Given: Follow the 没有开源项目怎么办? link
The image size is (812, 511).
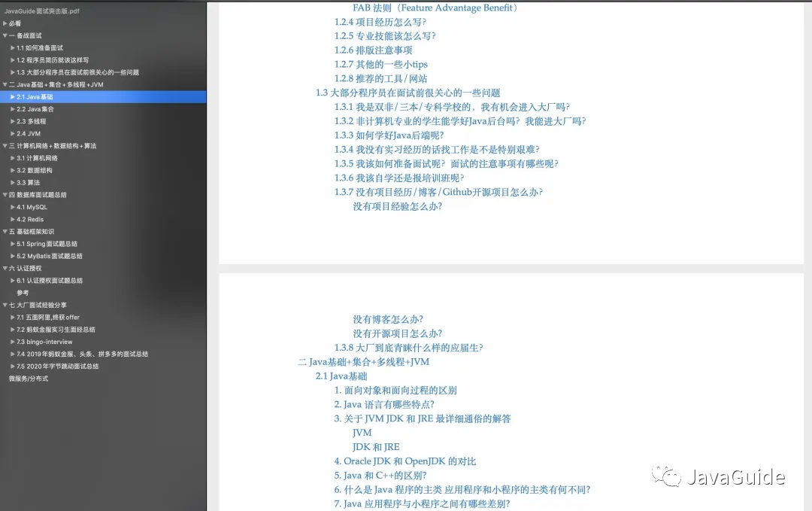Looking at the screenshot, I should click(x=397, y=333).
